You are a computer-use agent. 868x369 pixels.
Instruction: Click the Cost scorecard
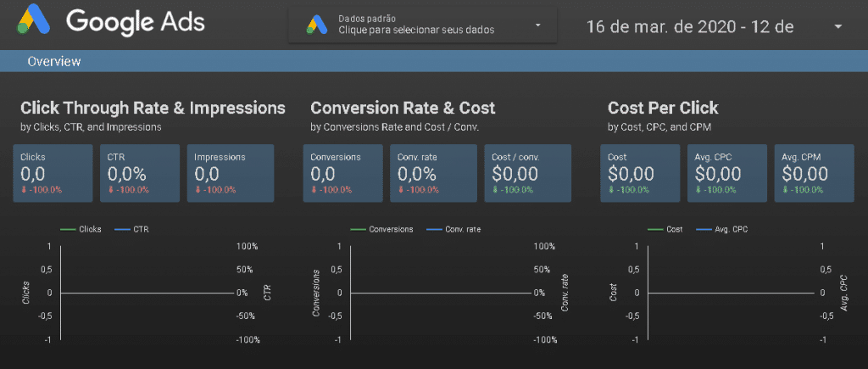[640, 173]
